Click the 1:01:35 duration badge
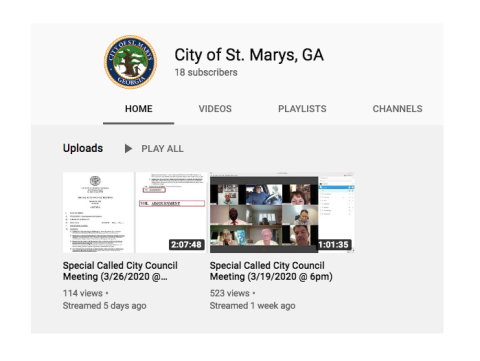This screenshot has width=480, height=361. pyautogui.click(x=334, y=245)
